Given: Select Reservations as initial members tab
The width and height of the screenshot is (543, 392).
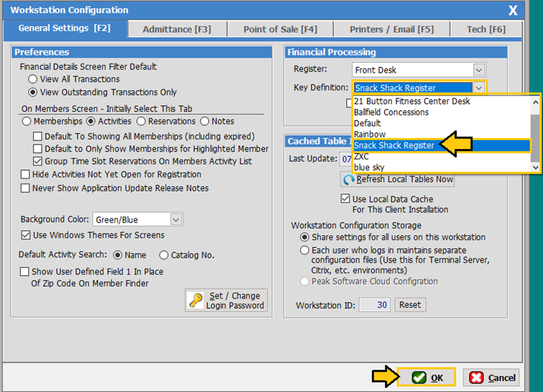Looking at the screenshot, I should click(141, 121).
